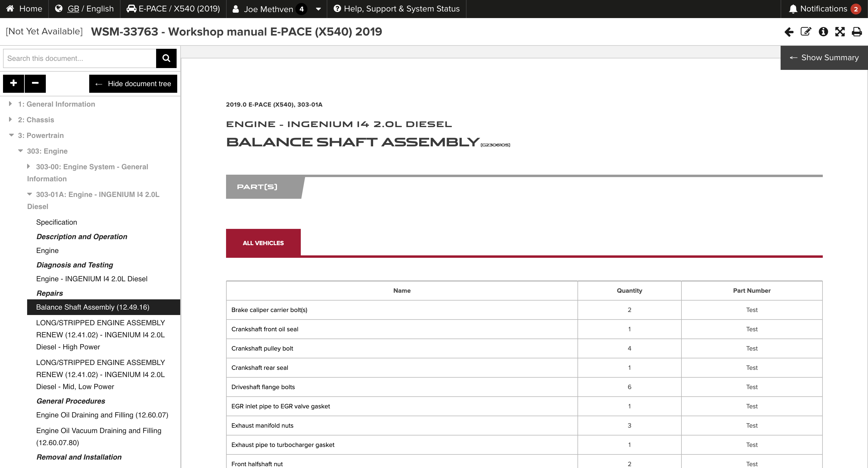This screenshot has width=868, height=468.
Task: Click the fullscreen expand icon
Action: (840, 32)
